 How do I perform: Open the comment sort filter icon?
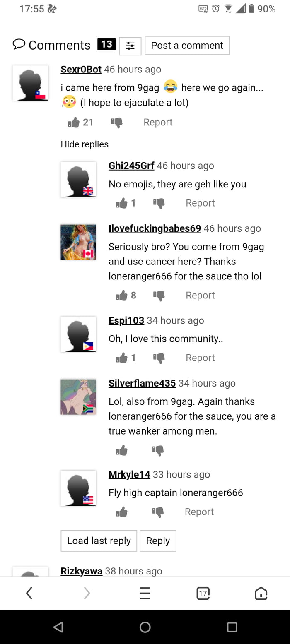(x=130, y=46)
